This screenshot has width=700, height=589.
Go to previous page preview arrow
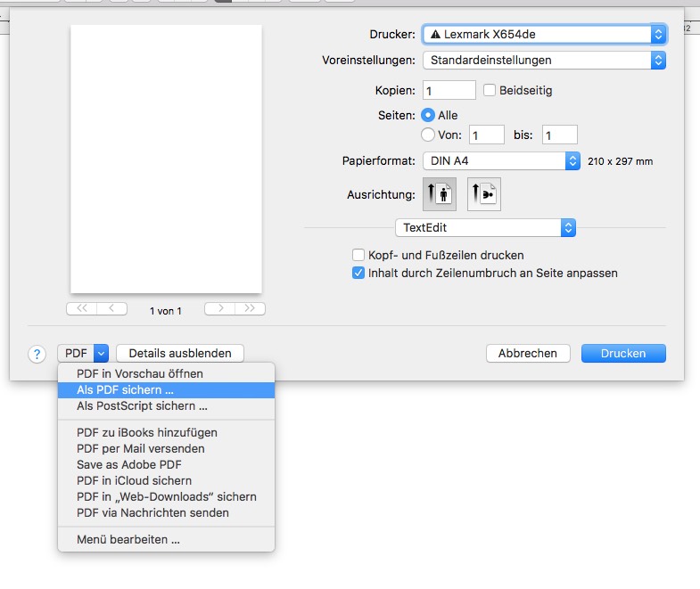pos(112,308)
